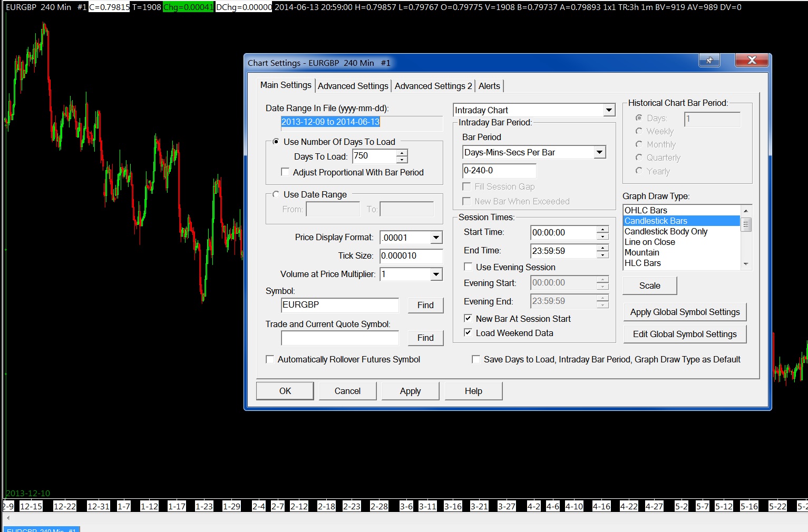Click Edit Global Symbol Settings
Image resolution: width=808 pixels, height=532 pixels.
coord(685,334)
